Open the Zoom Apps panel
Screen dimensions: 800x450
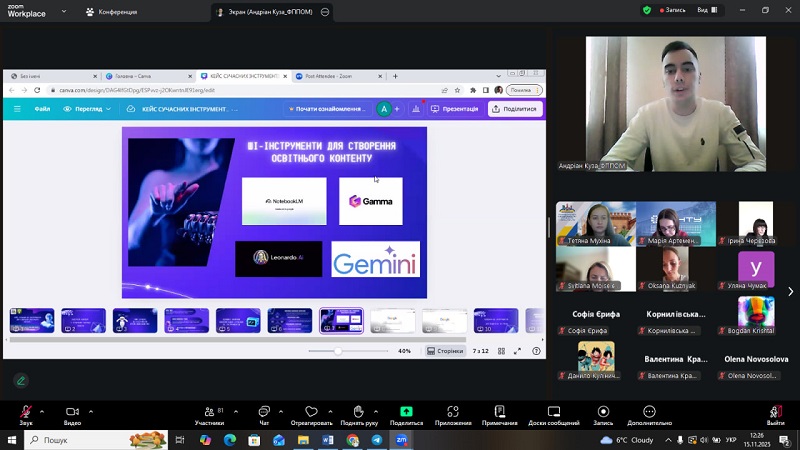click(x=452, y=411)
